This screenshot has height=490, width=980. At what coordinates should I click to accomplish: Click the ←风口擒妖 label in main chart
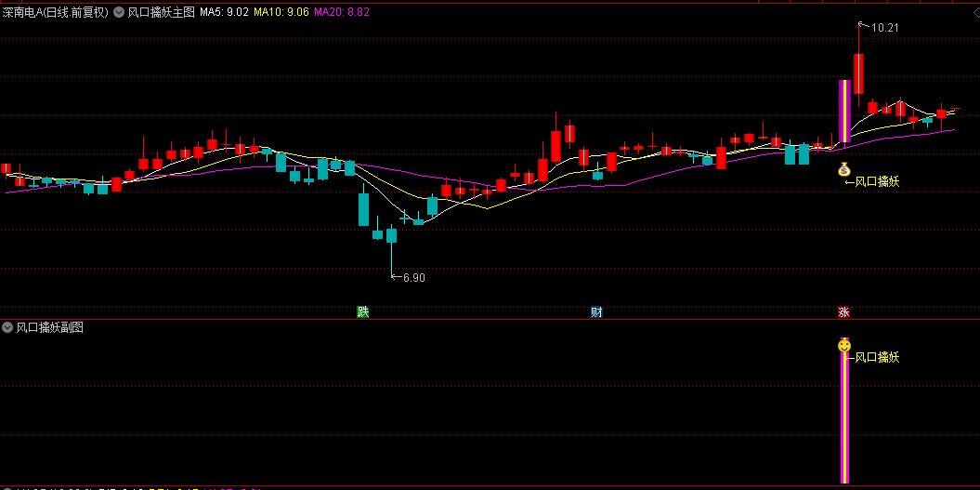(x=872, y=182)
